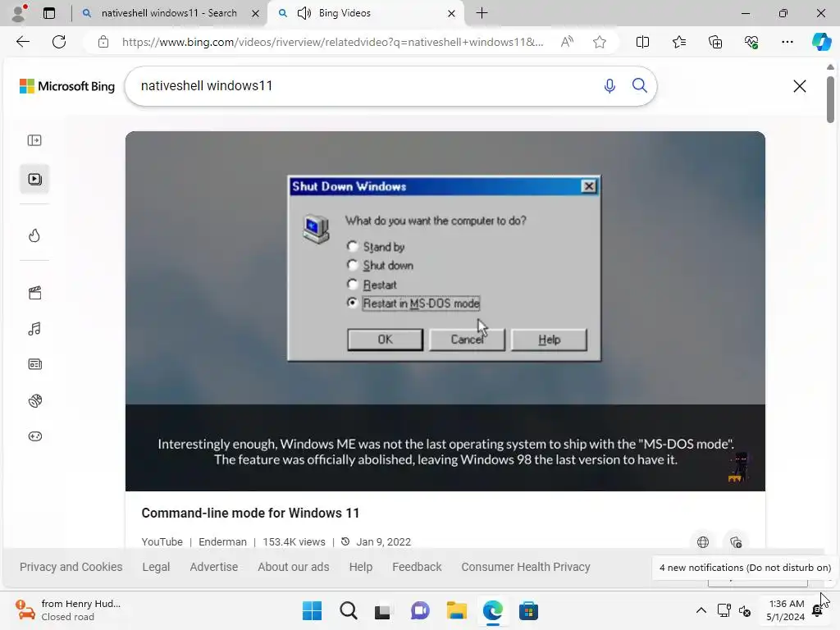840x630 pixels.
Task: Go to Microsoft Bing home logo
Action: point(67,86)
